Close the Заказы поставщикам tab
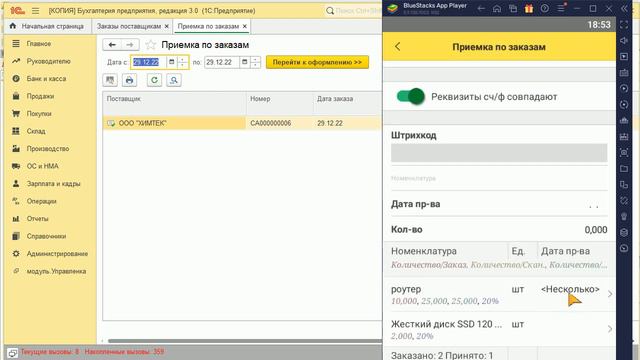 tap(167, 26)
